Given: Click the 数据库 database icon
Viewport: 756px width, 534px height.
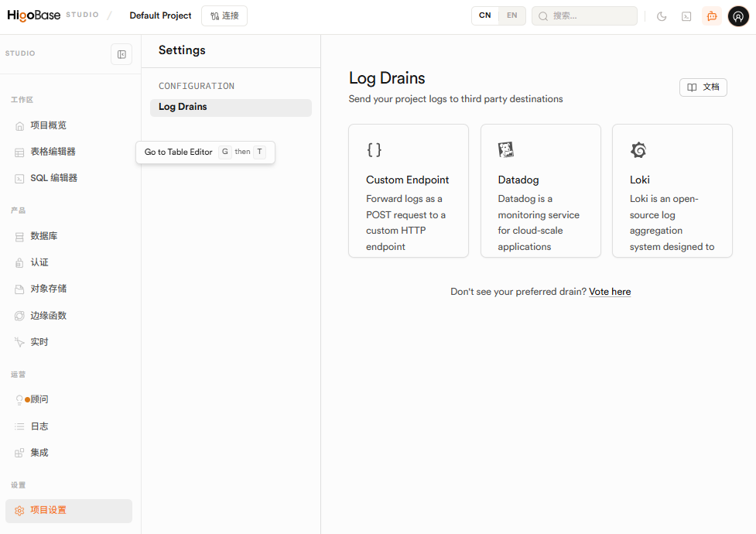Looking at the screenshot, I should (19, 236).
